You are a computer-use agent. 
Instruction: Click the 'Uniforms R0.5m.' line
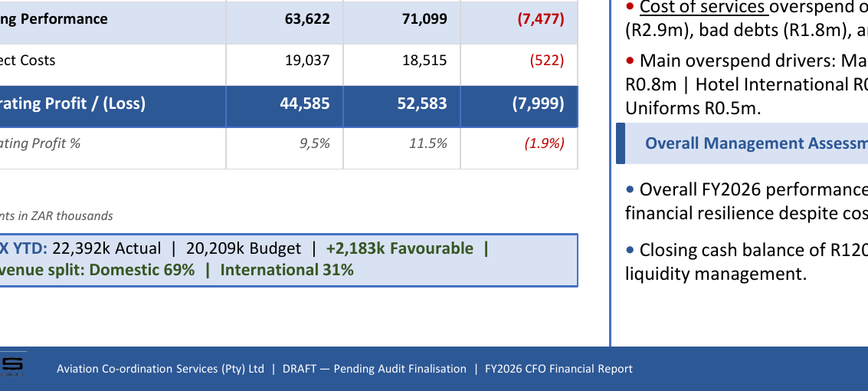(693, 109)
